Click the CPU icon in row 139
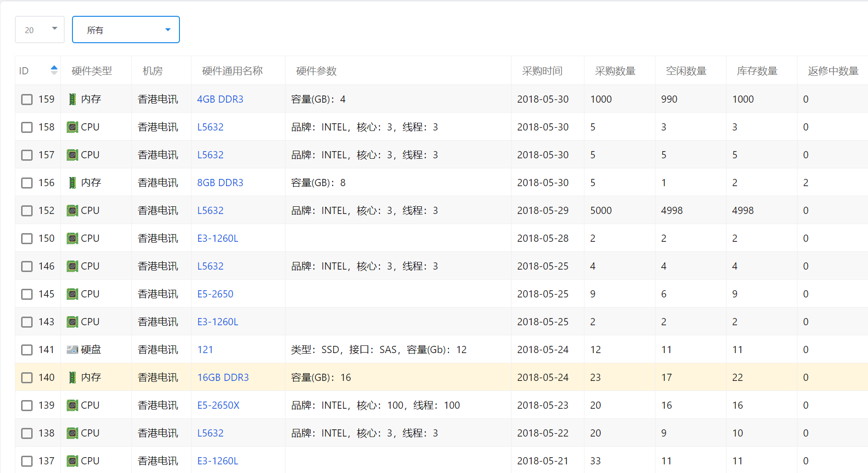Image resolution: width=868 pixels, height=473 pixels. (72, 405)
